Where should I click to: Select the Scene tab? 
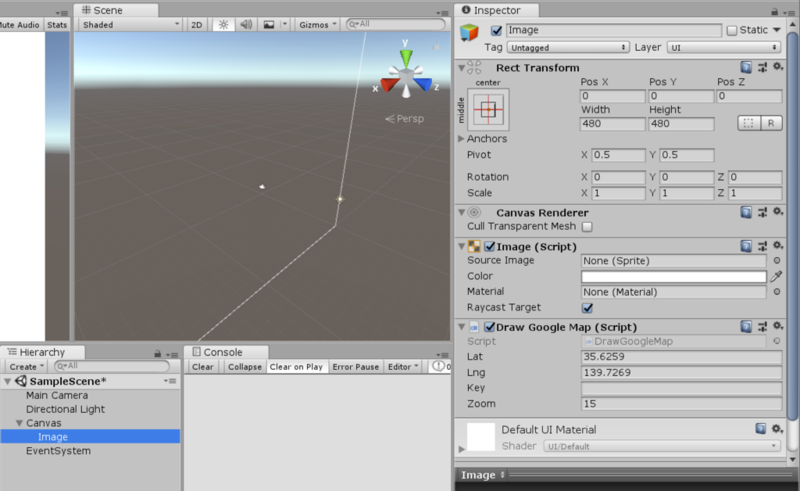pyautogui.click(x=116, y=10)
